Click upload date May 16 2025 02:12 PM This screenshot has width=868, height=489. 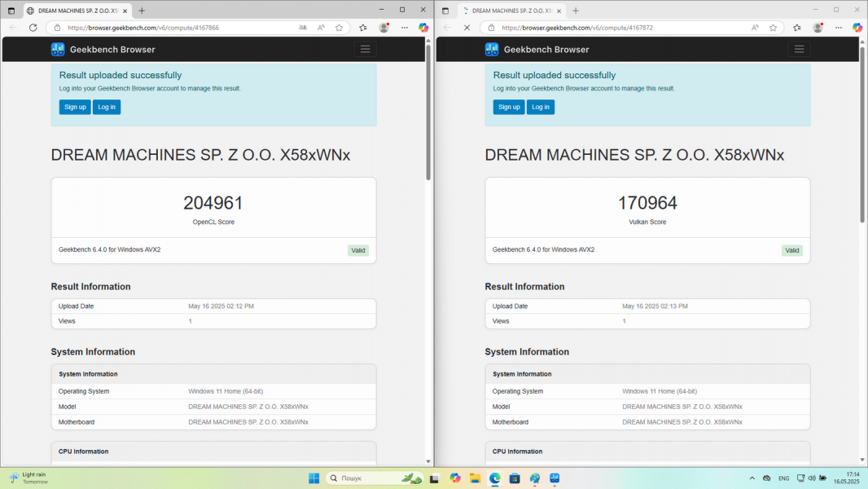[x=221, y=306]
